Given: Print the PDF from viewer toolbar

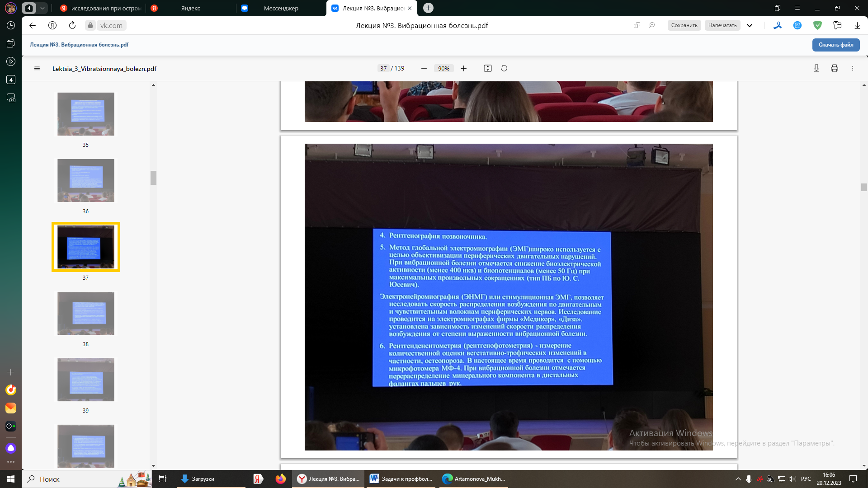Looking at the screenshot, I should coord(834,69).
